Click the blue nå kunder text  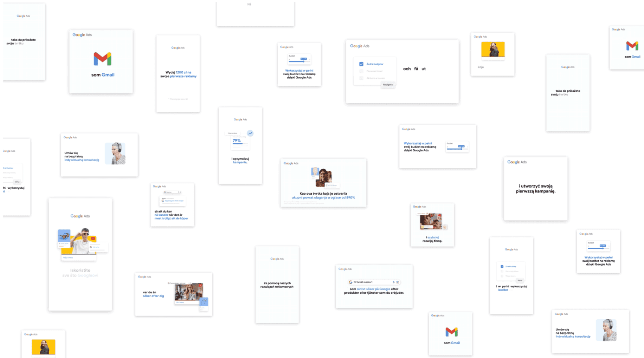click(161, 215)
